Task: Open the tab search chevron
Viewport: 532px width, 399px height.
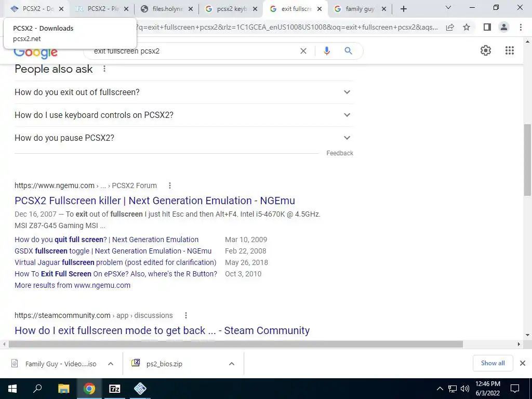Action: coord(448,7)
